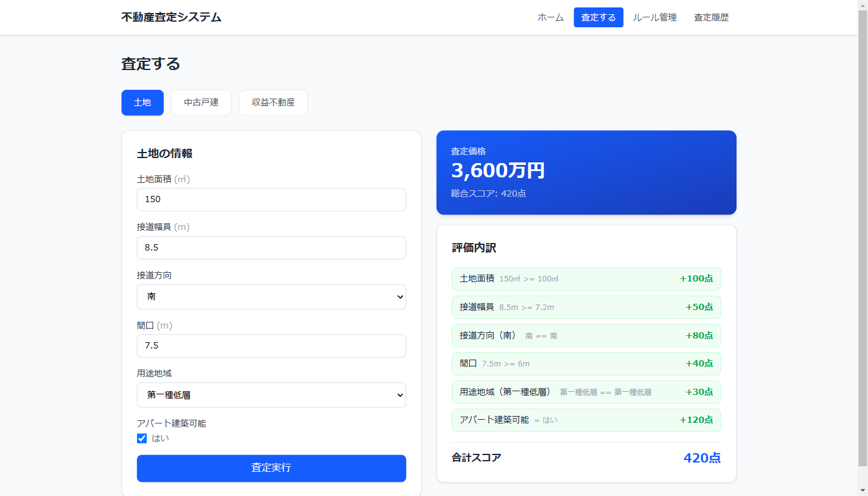Click the 土地の情報 form heading
Image resolution: width=868 pixels, height=496 pixels.
click(164, 153)
